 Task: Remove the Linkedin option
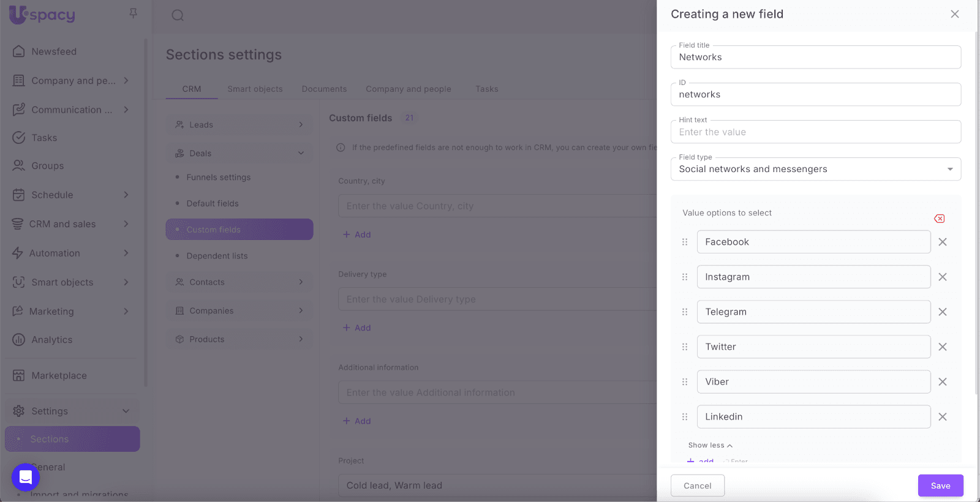pos(943,416)
